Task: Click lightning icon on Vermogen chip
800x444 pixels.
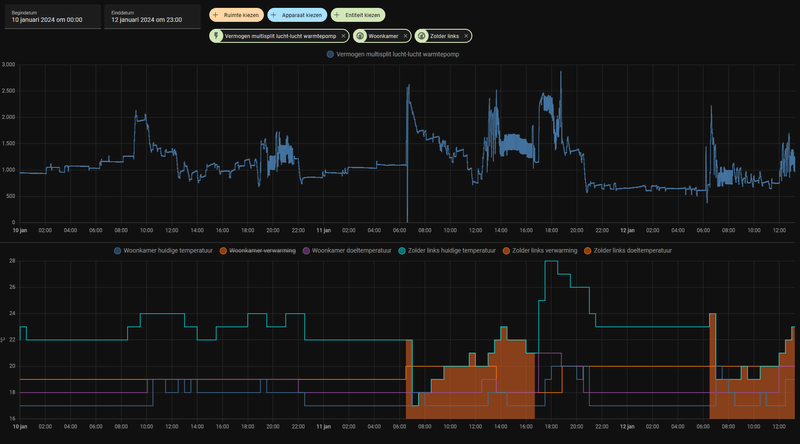Action: click(x=216, y=36)
